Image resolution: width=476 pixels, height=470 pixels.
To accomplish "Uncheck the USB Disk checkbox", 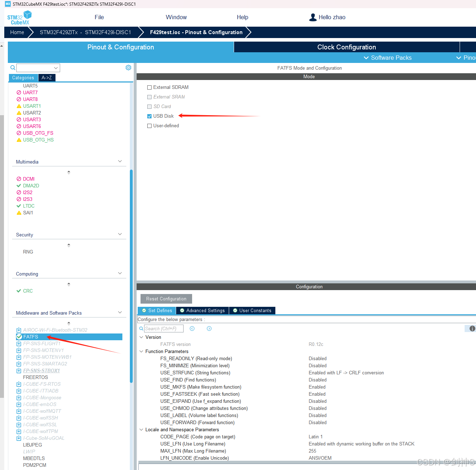I will [x=149, y=116].
